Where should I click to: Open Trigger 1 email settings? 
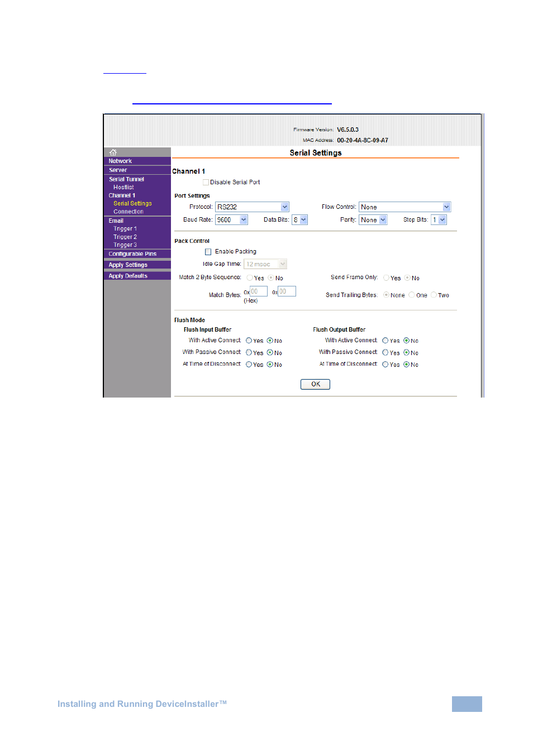click(124, 228)
